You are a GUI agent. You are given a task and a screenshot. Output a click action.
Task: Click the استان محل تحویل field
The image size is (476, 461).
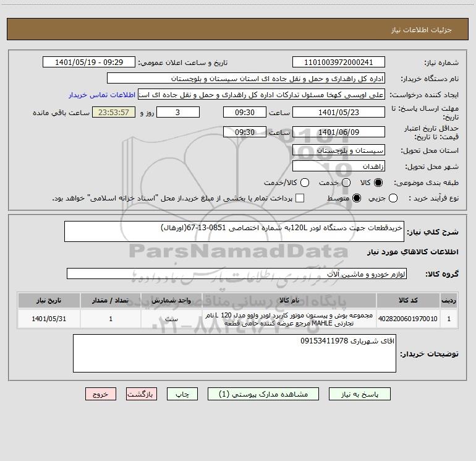click(x=339, y=150)
